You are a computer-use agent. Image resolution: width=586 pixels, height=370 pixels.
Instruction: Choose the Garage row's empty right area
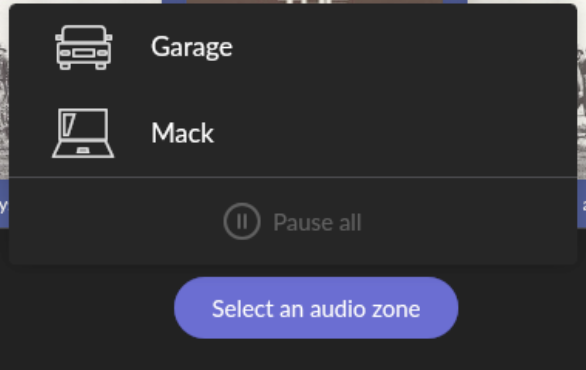click(404, 47)
